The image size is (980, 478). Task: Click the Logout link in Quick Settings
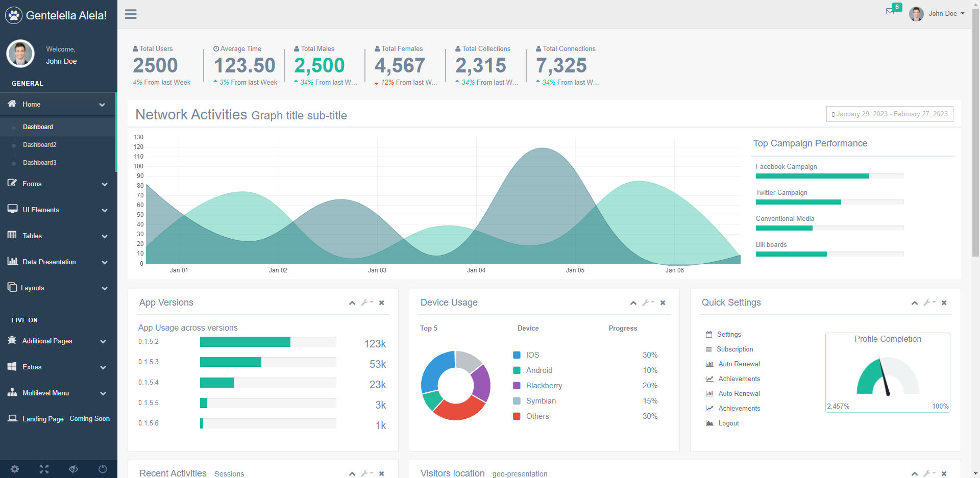[728, 423]
